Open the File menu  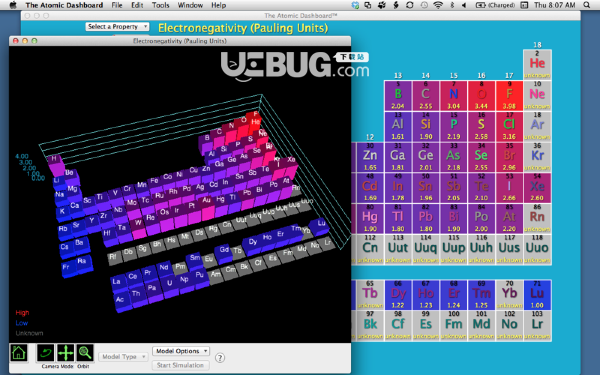click(x=117, y=5)
